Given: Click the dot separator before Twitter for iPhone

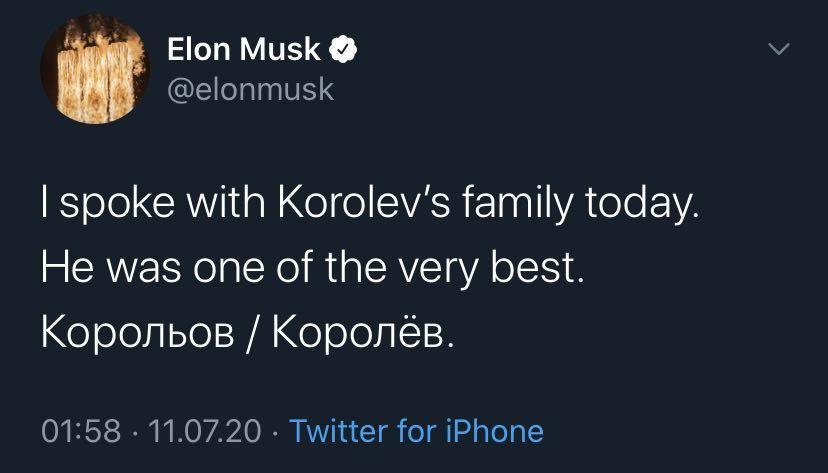Looking at the screenshot, I should [276, 431].
